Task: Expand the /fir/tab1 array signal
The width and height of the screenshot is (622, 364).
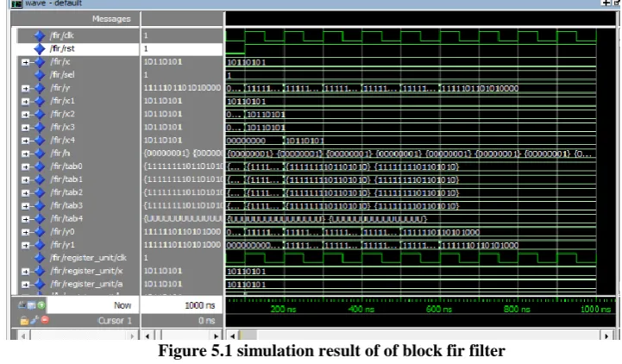Action: [x=26, y=180]
